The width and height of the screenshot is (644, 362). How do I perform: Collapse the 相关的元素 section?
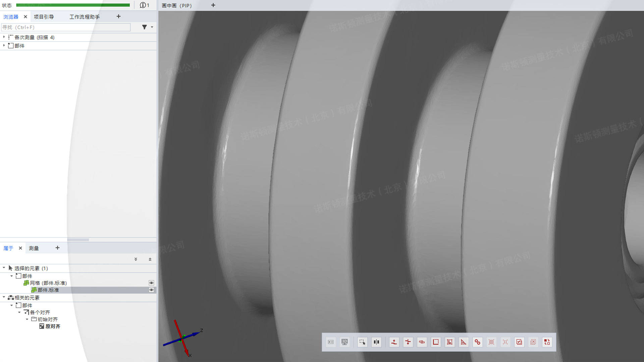4,297
